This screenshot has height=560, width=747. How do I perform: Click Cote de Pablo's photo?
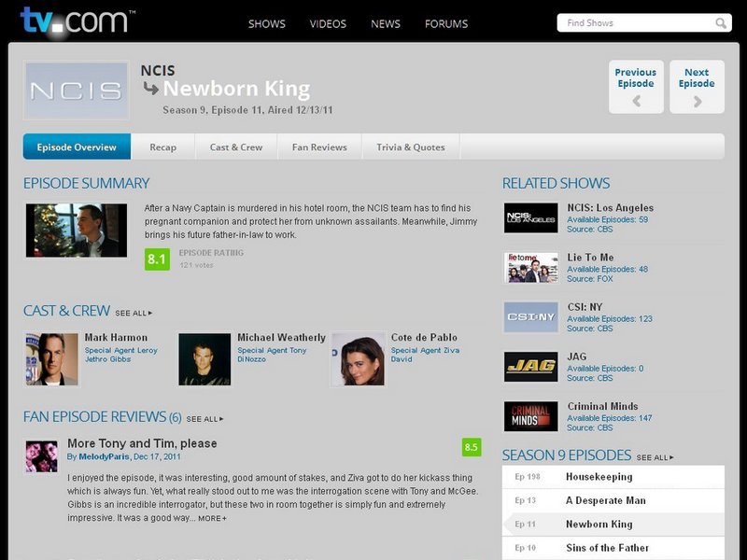[x=359, y=359]
